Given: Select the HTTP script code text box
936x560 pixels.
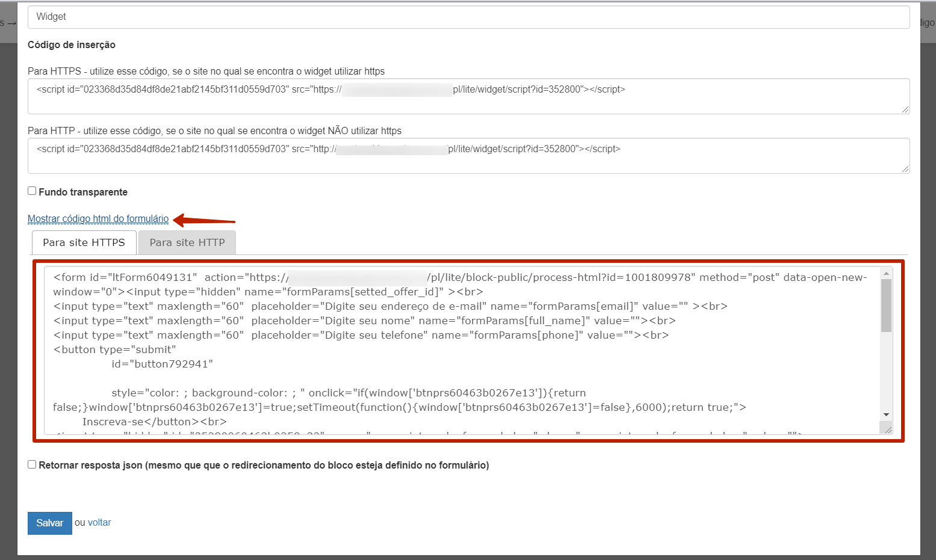Looking at the screenshot, I should point(468,156).
